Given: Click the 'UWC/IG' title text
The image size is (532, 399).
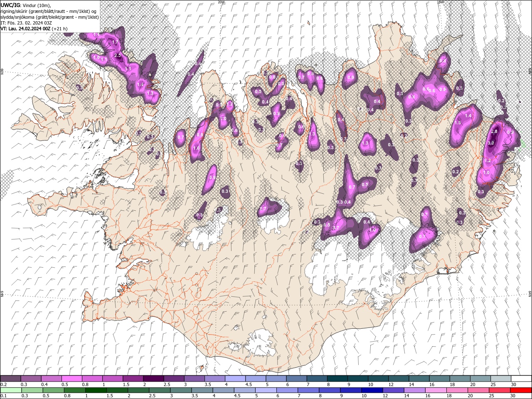Looking at the screenshot, I should pyautogui.click(x=10, y=5).
